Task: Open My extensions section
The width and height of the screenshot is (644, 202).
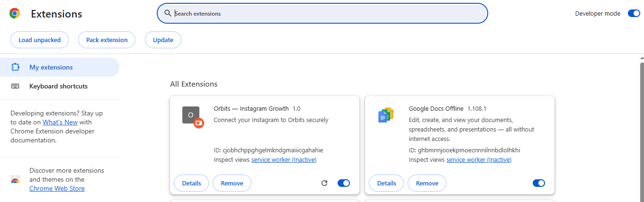Action: [60, 67]
